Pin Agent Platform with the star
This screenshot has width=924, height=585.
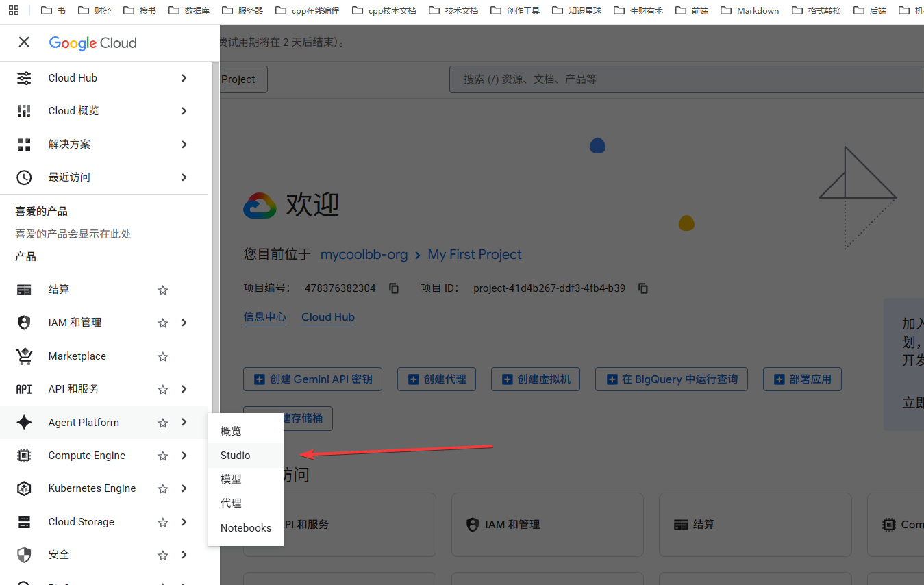pyautogui.click(x=163, y=423)
